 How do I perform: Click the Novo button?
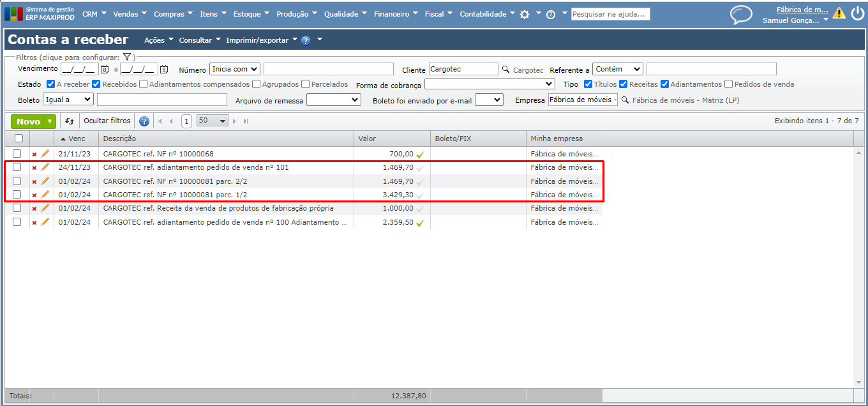28,121
